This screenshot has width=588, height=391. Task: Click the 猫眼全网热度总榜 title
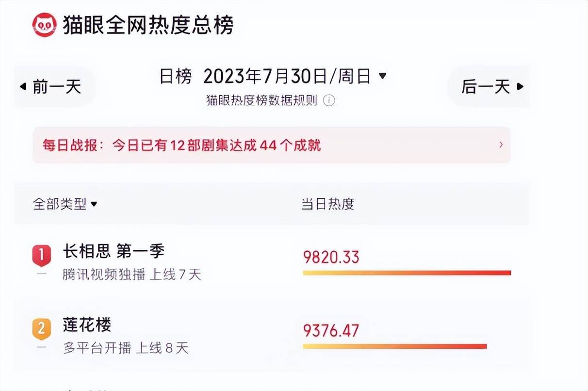click(x=148, y=25)
